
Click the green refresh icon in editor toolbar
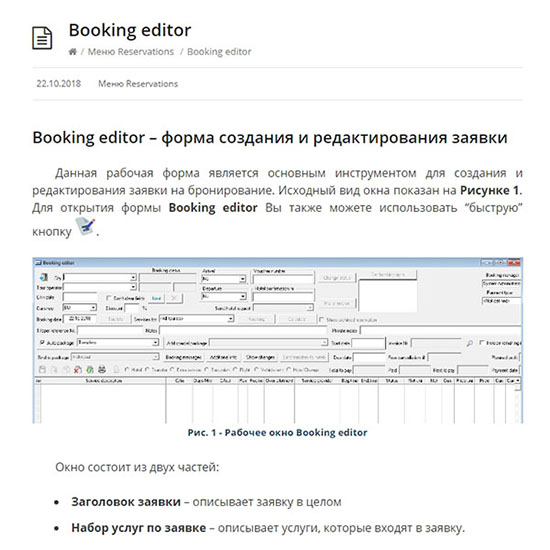tap(90, 369)
